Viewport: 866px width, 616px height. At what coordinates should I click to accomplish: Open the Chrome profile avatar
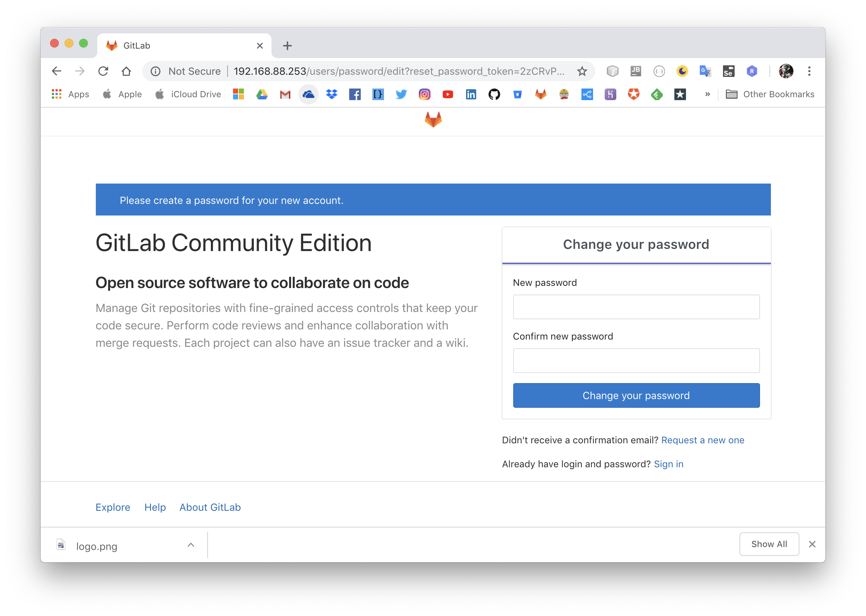point(786,71)
